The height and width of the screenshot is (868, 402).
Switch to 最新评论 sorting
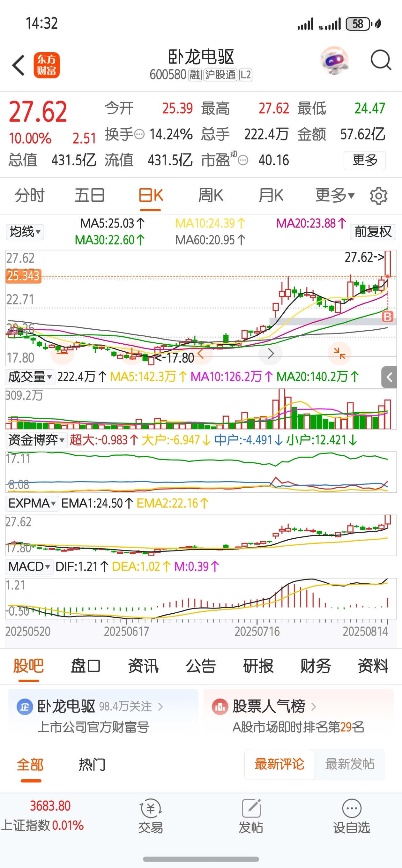pyautogui.click(x=280, y=764)
